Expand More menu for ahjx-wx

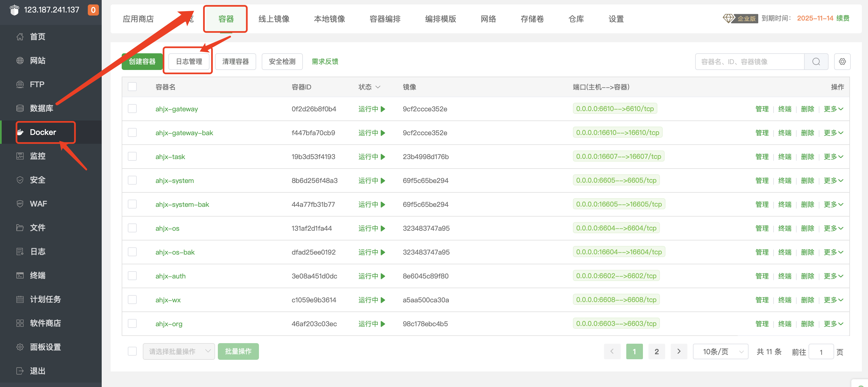[833, 300]
